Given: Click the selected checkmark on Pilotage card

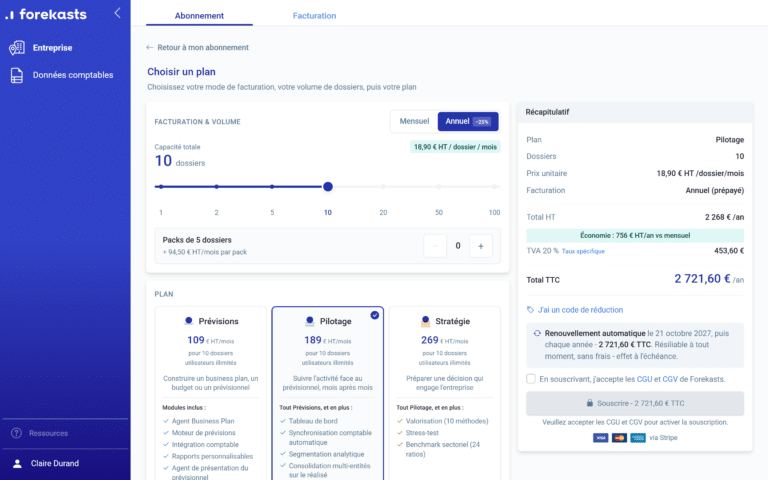Looking at the screenshot, I should [x=375, y=315].
